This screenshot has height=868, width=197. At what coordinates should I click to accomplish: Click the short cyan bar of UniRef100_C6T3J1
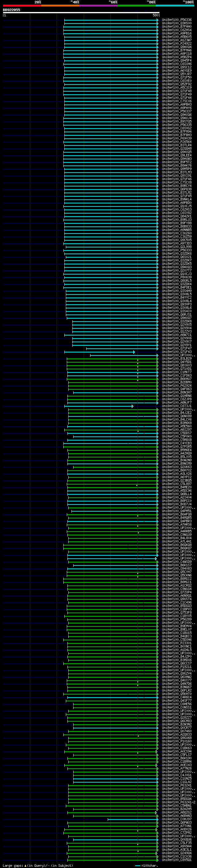pyautogui.click(x=99, y=406)
